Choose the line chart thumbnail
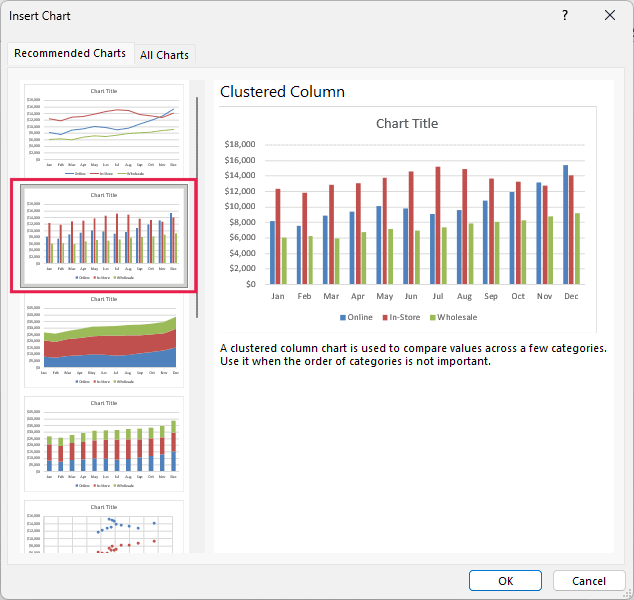 (x=104, y=130)
